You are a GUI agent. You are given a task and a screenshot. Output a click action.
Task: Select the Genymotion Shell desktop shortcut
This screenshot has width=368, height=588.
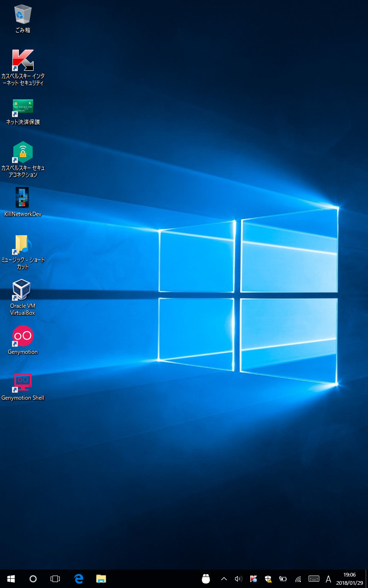(x=23, y=387)
